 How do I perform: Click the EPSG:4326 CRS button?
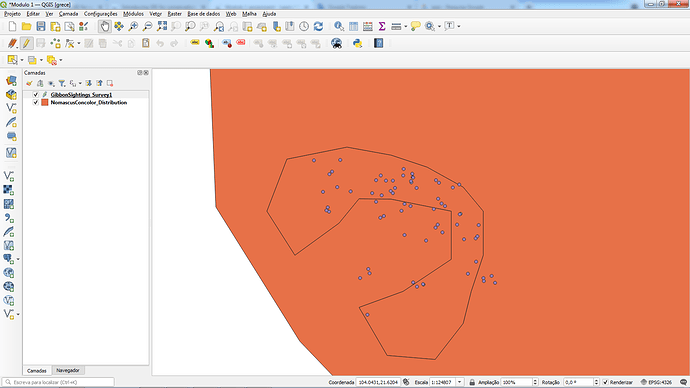coord(657,382)
